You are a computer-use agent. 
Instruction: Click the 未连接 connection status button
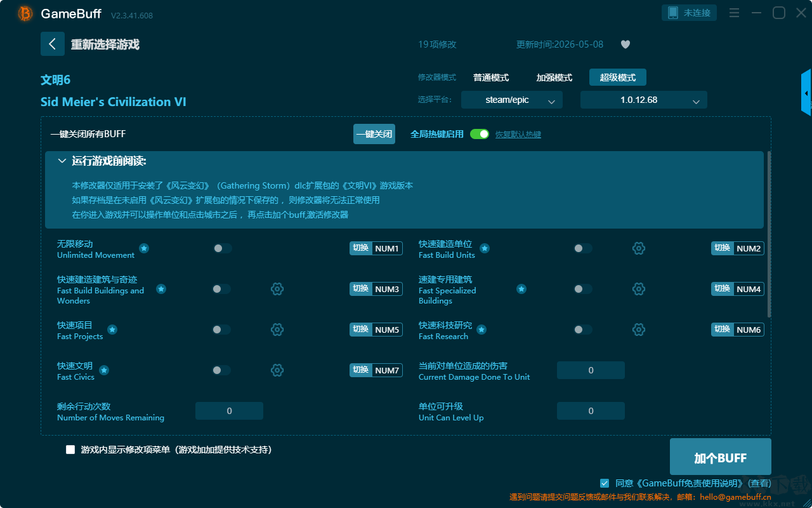[690, 13]
